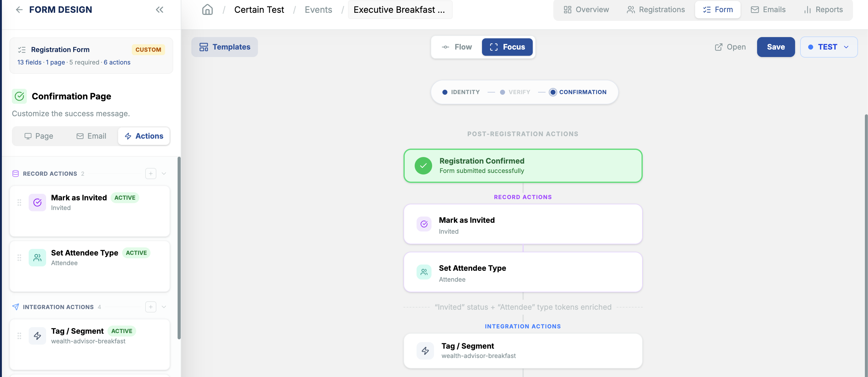This screenshot has height=377, width=868.
Task: Click the 6 actions link
Action: tap(117, 62)
